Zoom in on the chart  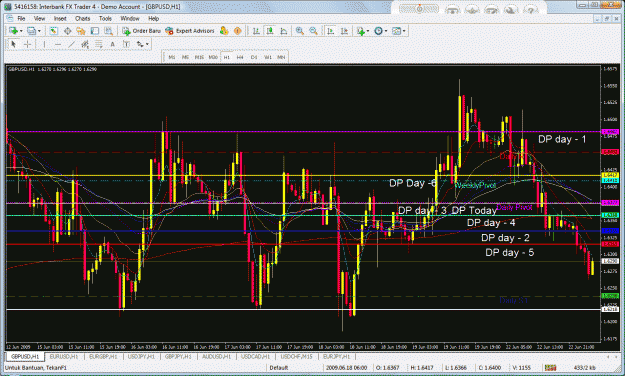[300, 31]
